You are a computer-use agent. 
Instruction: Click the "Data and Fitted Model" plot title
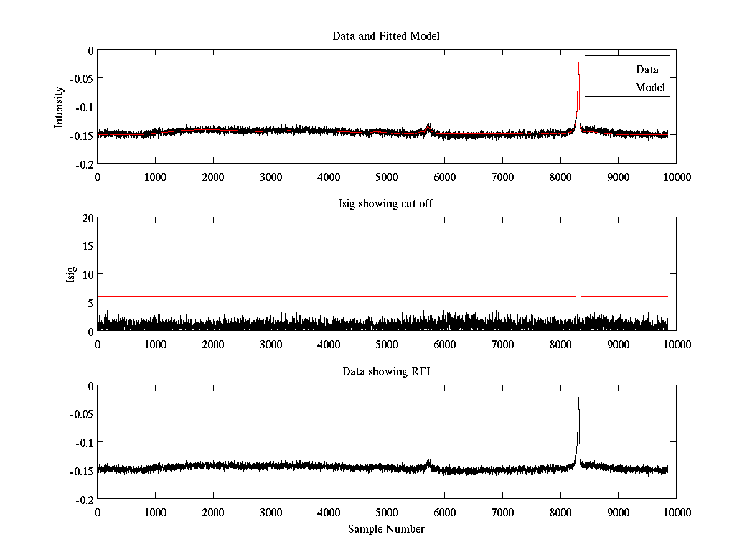pyautogui.click(x=386, y=36)
